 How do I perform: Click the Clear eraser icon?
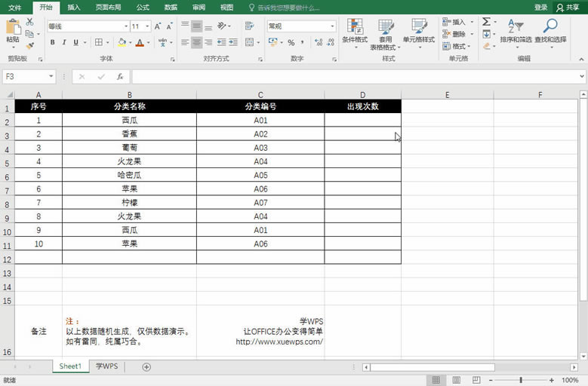486,46
